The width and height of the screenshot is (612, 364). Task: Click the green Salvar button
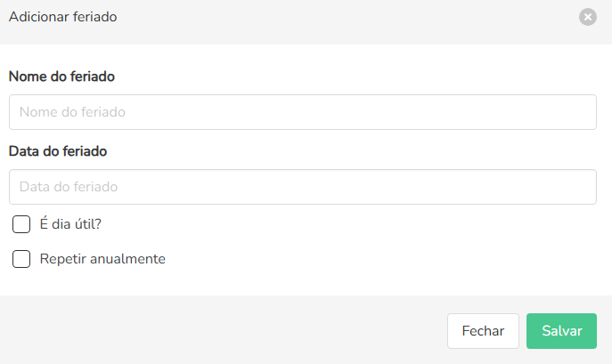coord(561,331)
